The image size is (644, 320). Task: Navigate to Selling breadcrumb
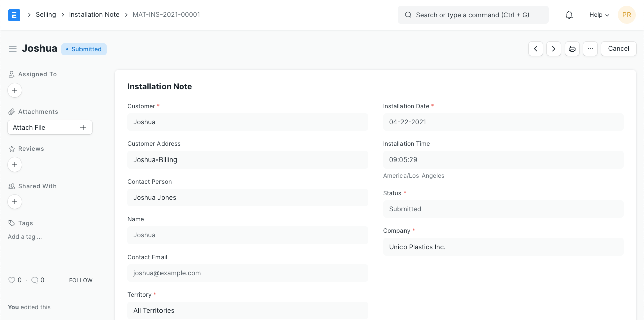coord(46,15)
